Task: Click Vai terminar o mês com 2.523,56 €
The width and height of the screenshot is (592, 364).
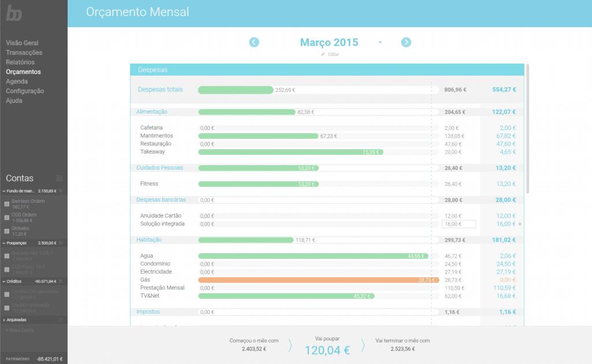Action: (402, 345)
